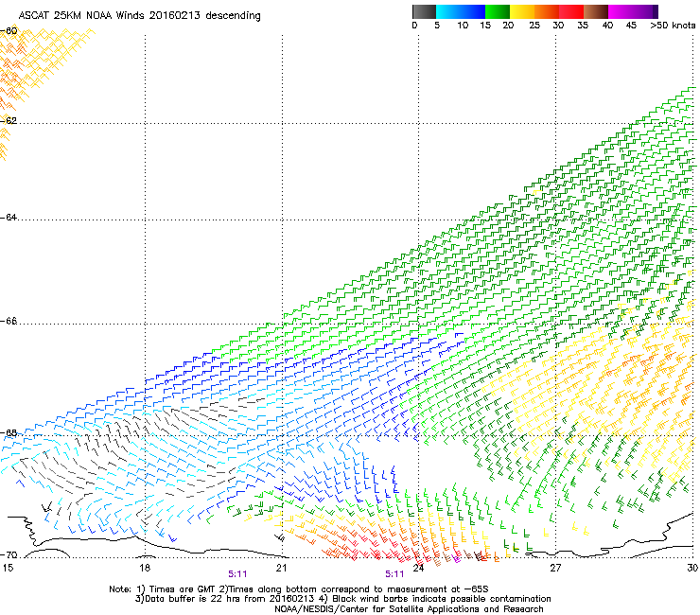Click the brown 35-40 knots color segment
Viewport: 700px width, 615px height.
coord(596,11)
